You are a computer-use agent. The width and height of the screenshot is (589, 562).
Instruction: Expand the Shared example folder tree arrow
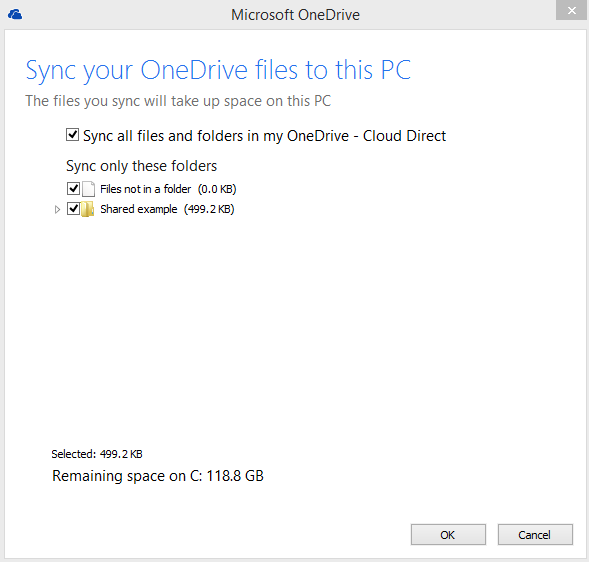tap(57, 209)
